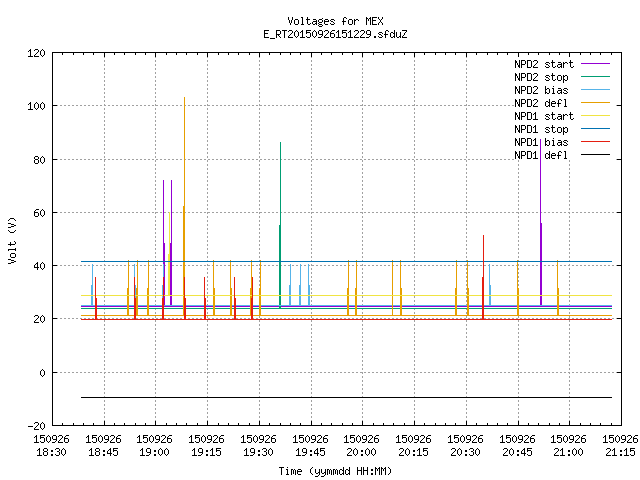Click the 19:45 time axis label

(x=310, y=452)
